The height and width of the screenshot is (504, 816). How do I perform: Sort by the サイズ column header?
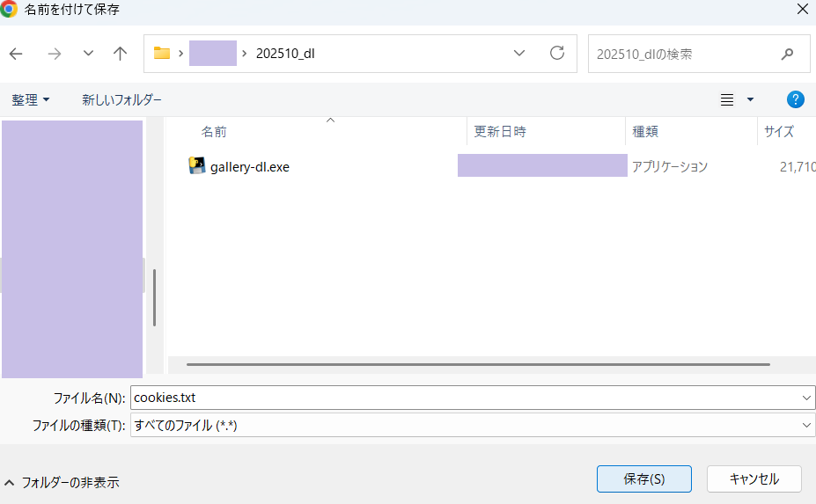[778, 132]
